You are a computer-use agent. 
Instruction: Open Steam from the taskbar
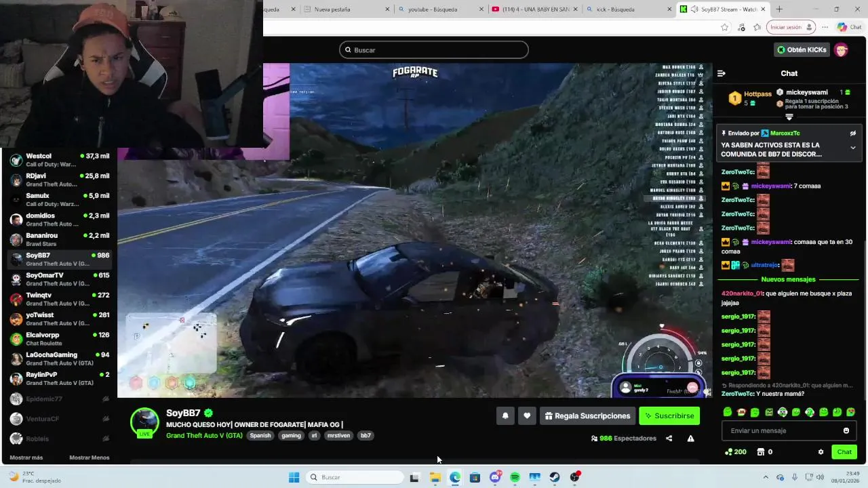click(555, 477)
